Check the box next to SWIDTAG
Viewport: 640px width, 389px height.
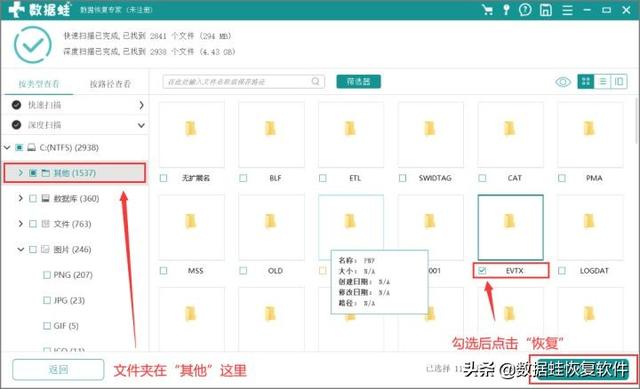(403, 178)
